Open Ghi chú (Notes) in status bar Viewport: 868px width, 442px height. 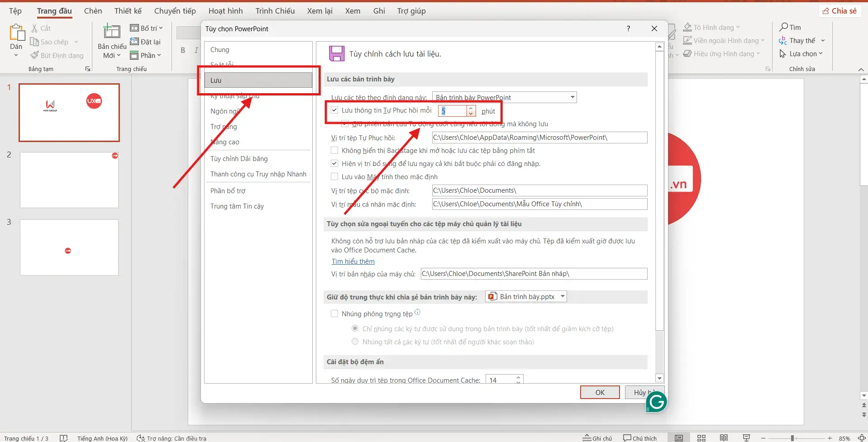(597, 438)
